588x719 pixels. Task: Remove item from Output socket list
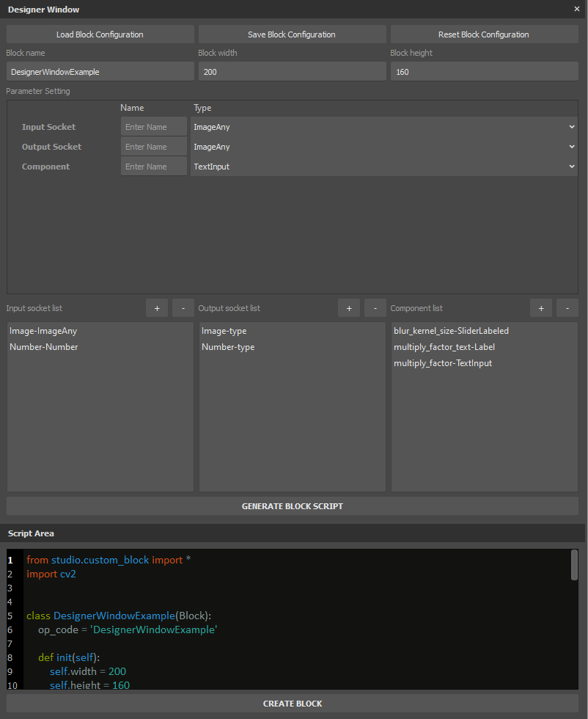click(x=375, y=308)
